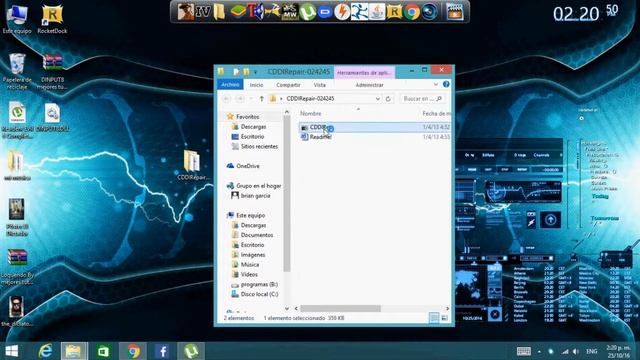Click the Buscar search field

[x=421, y=99]
